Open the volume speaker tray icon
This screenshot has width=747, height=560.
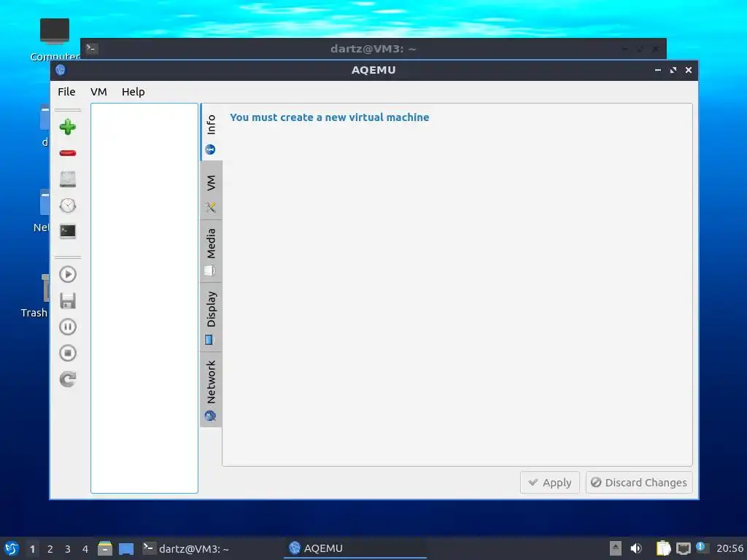(636, 548)
